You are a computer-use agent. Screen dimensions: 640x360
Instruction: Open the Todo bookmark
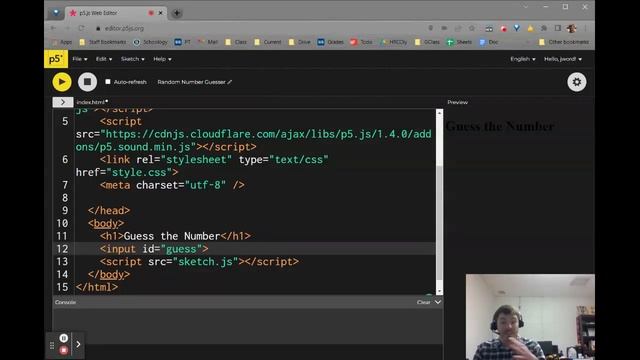pyautogui.click(x=362, y=42)
